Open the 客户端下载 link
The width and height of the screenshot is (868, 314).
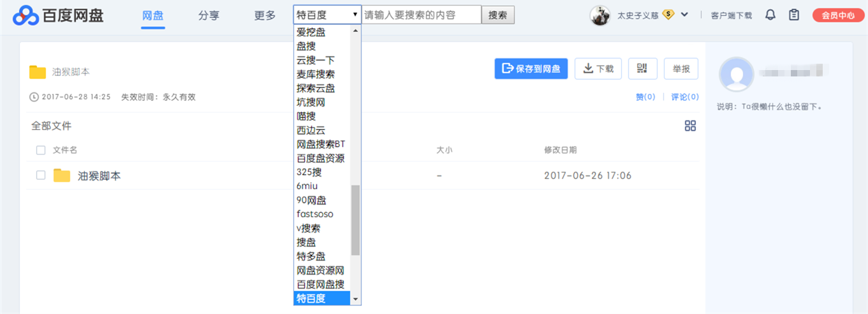pos(732,15)
